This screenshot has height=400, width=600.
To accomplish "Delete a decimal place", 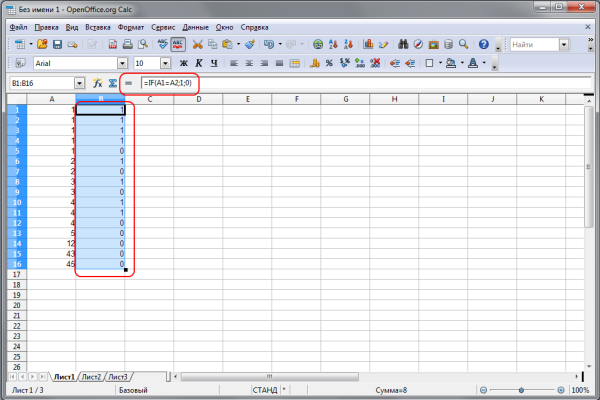I will [375, 64].
